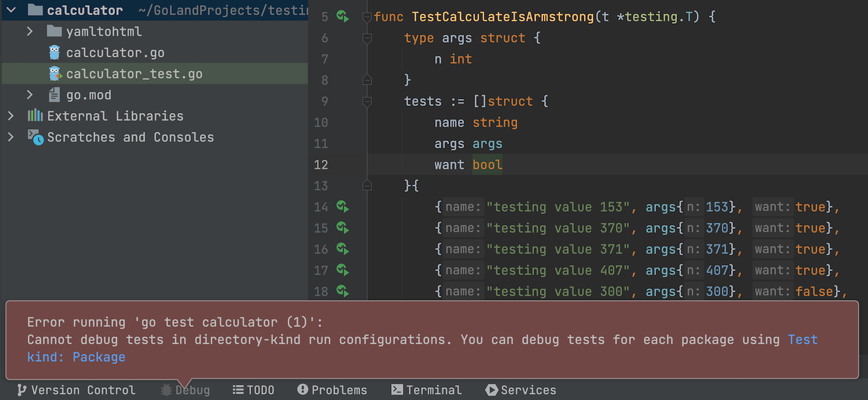Fold the args struct at line 6

click(367, 38)
